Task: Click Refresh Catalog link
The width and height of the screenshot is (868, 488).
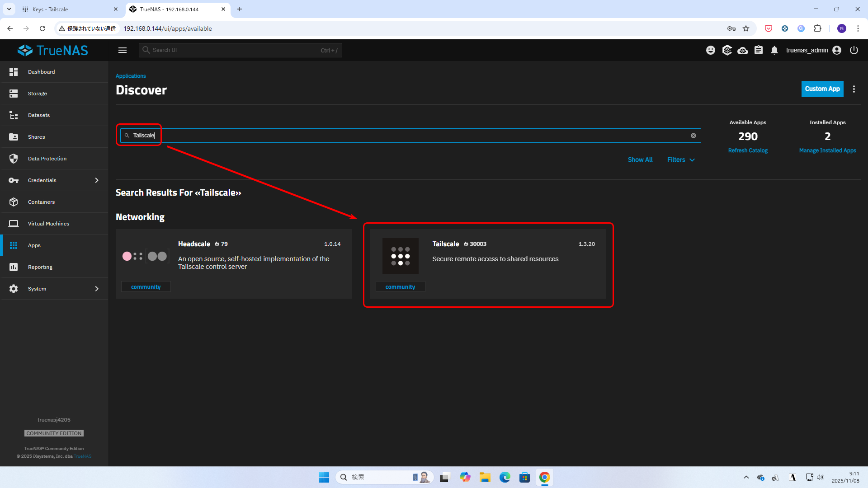Action: point(748,150)
